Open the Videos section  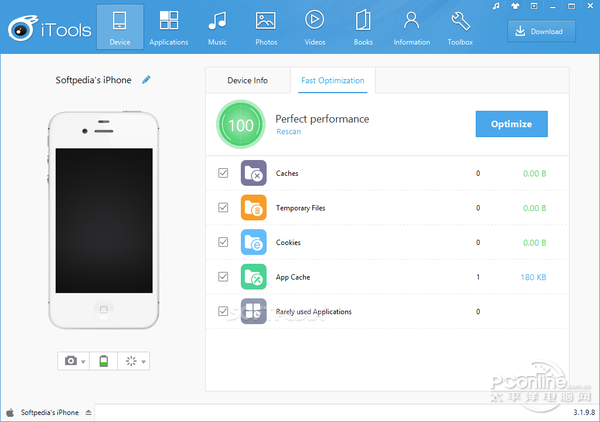pos(314,29)
